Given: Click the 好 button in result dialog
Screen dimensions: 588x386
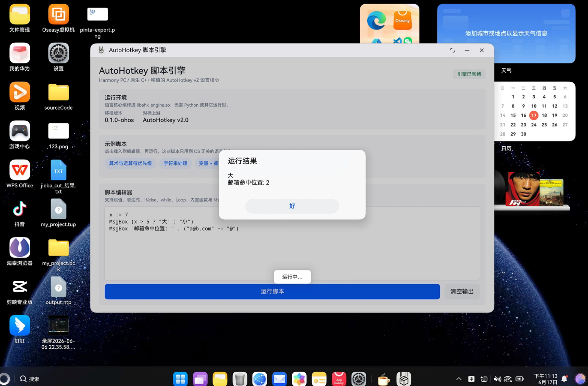Looking at the screenshot, I should (292, 206).
